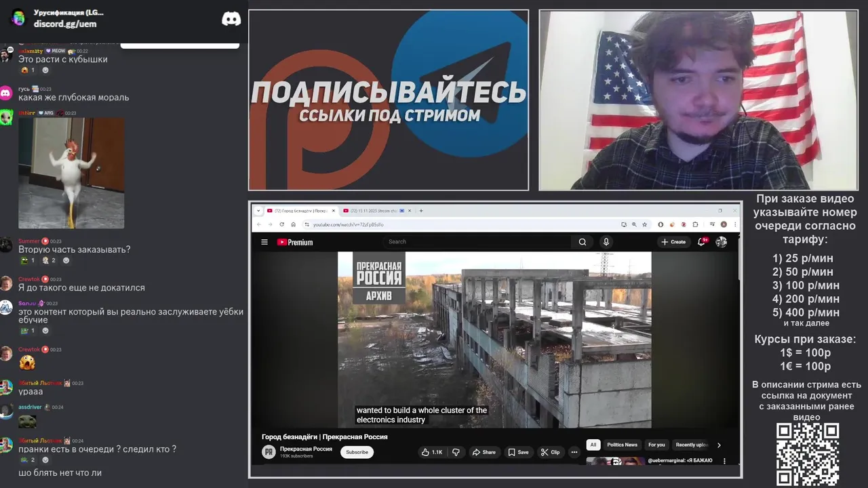
Task: Subscribe to Прекрасная Россия channel
Action: [357, 452]
